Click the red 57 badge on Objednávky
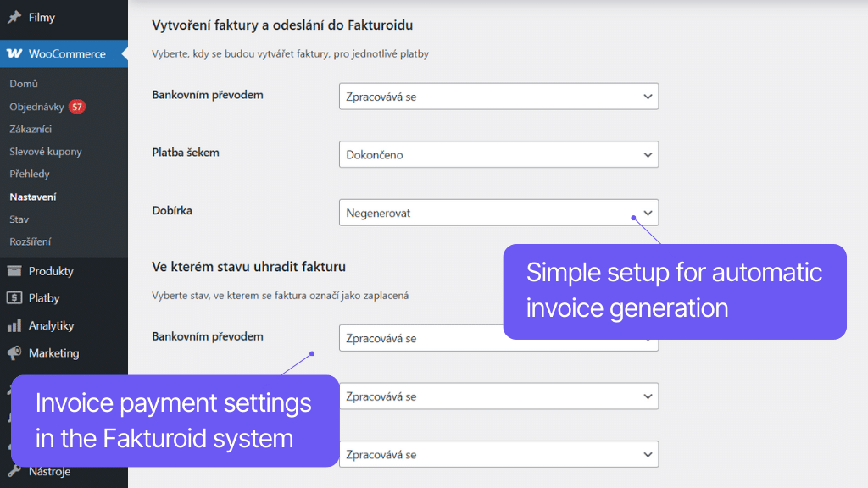This screenshot has width=868, height=488. [76, 106]
